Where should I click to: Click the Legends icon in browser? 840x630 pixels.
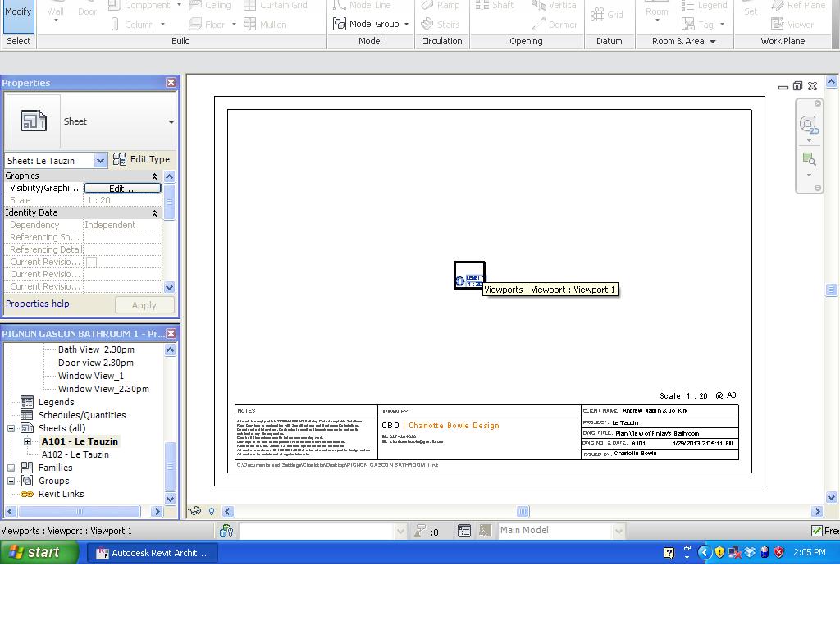(x=27, y=402)
